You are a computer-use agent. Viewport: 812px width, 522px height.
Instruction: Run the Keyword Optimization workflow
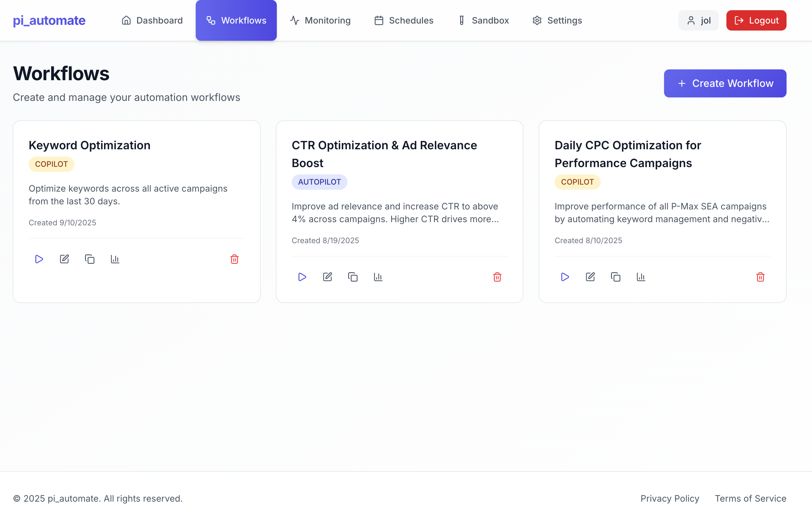click(39, 259)
